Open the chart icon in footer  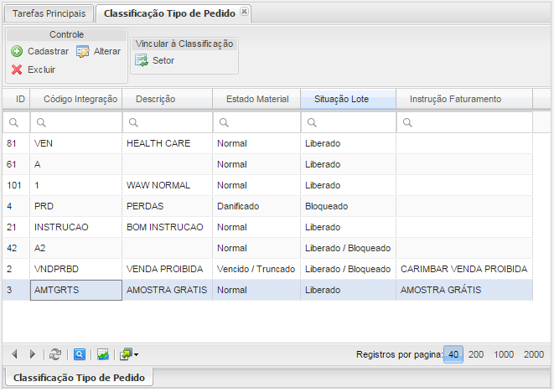pos(103,354)
